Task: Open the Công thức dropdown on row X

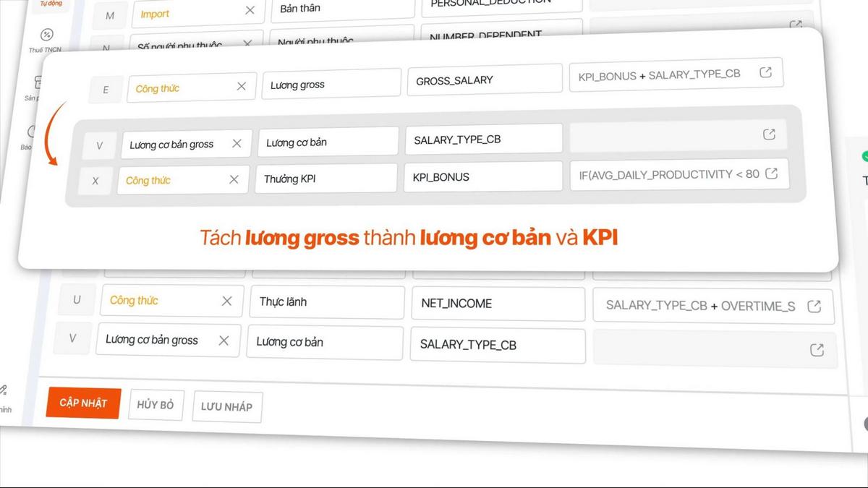Action: point(183,180)
